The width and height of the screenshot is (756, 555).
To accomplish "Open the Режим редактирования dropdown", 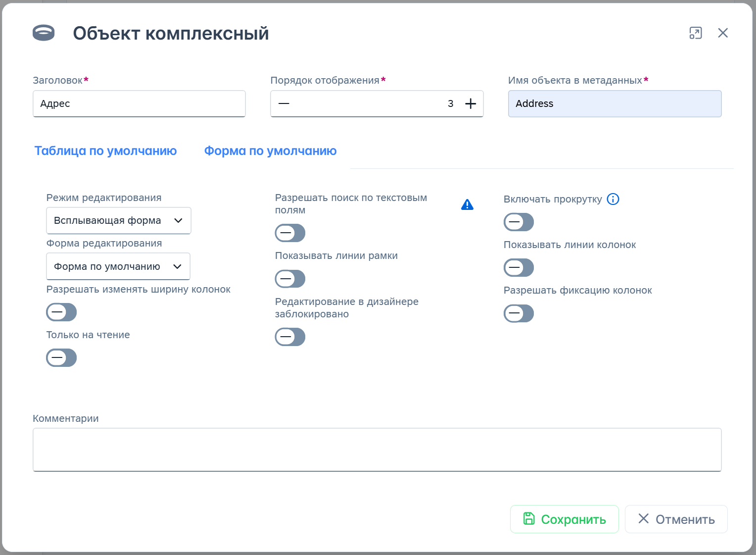I will tap(118, 221).
